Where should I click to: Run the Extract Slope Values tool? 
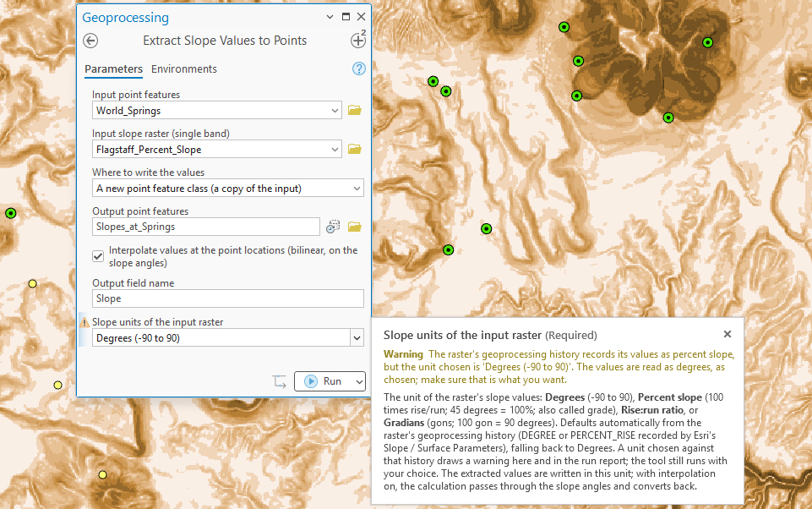(x=324, y=381)
